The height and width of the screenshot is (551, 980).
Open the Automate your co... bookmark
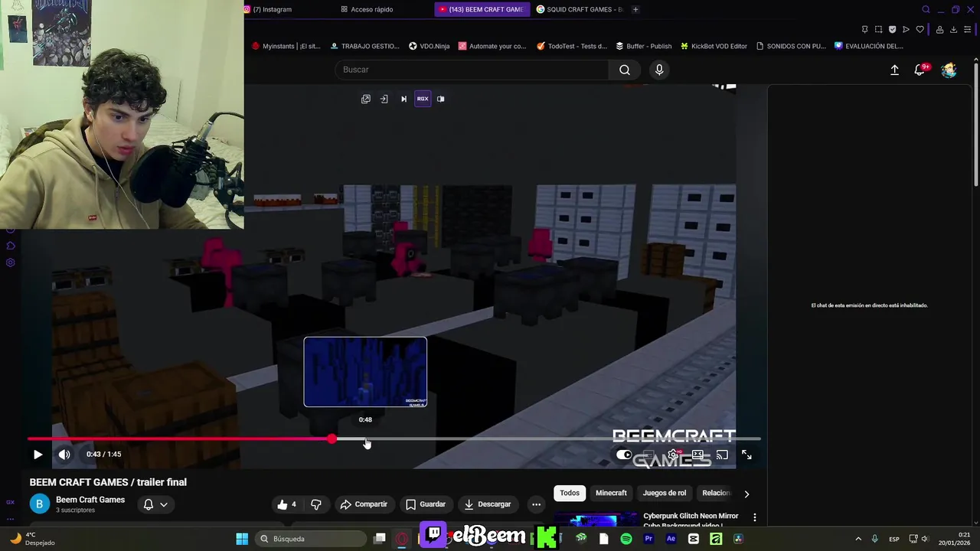492,46
